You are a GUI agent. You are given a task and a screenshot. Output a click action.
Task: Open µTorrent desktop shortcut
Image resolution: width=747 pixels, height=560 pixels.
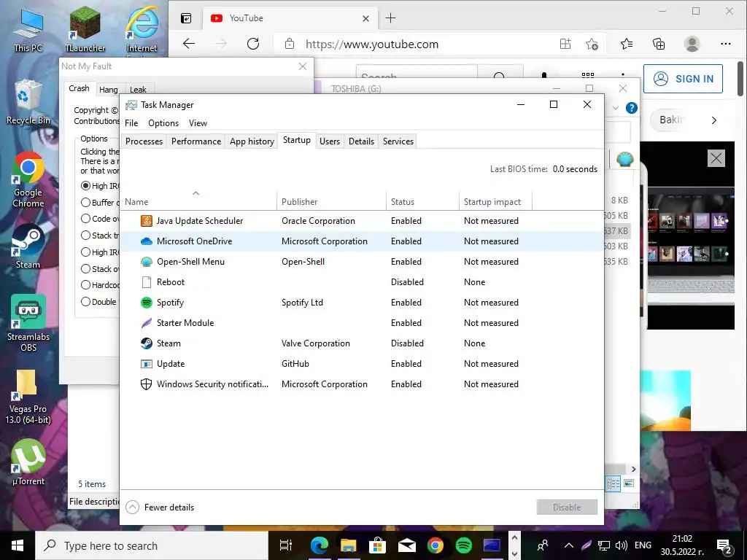(28, 462)
